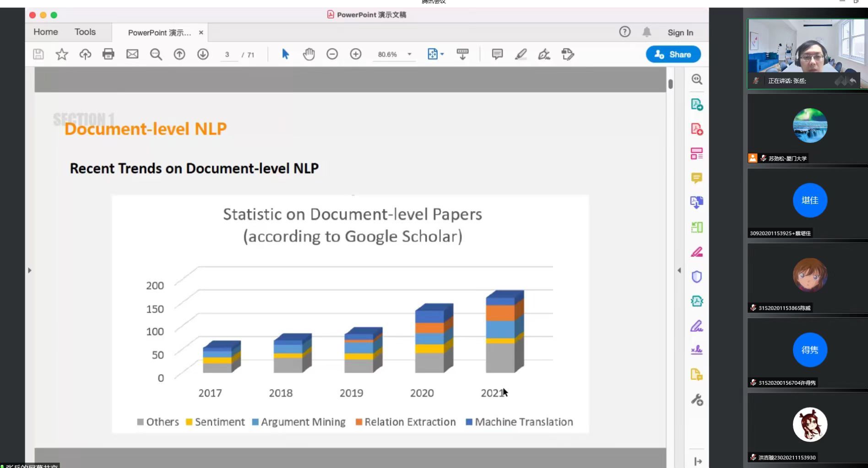Expand the left navigation pane
Image resolution: width=868 pixels, height=468 pixels.
click(x=30, y=270)
